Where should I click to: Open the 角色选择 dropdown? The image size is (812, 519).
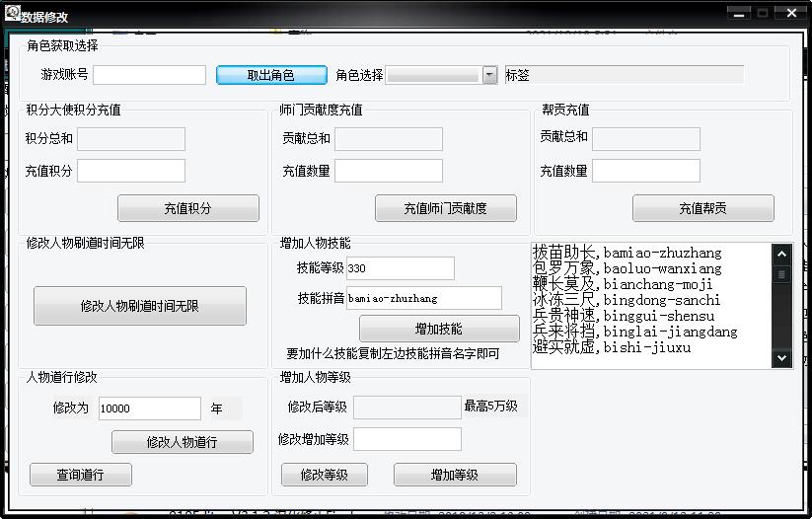point(489,75)
